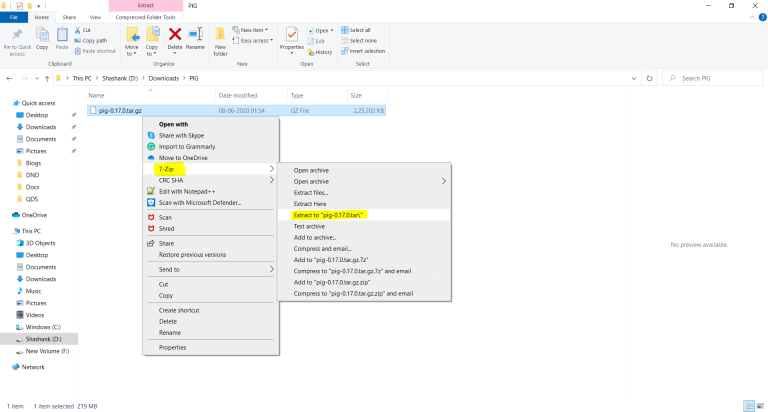Click the New folder icon

pyautogui.click(x=220, y=35)
